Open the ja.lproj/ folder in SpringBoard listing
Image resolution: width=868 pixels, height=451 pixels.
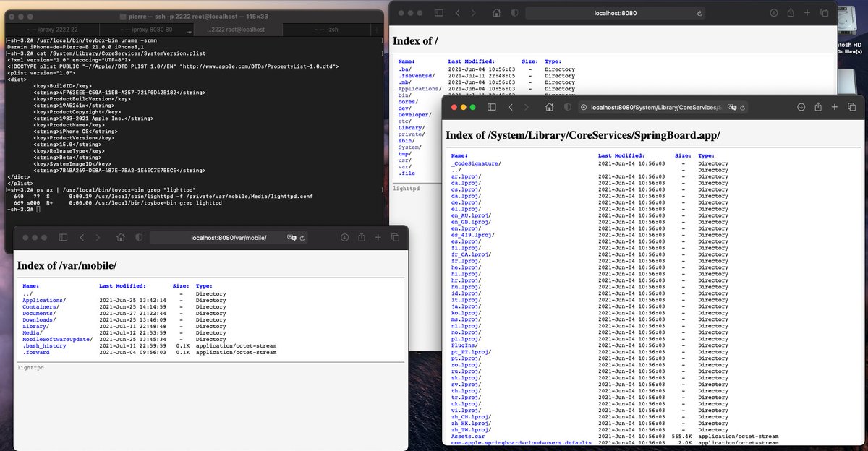coord(467,306)
